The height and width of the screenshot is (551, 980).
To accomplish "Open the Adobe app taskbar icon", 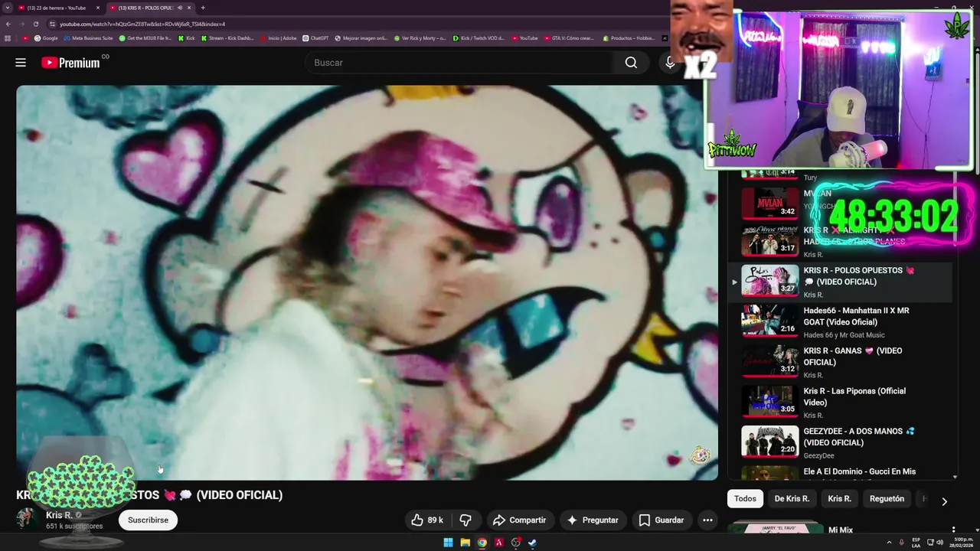I will [x=498, y=543].
